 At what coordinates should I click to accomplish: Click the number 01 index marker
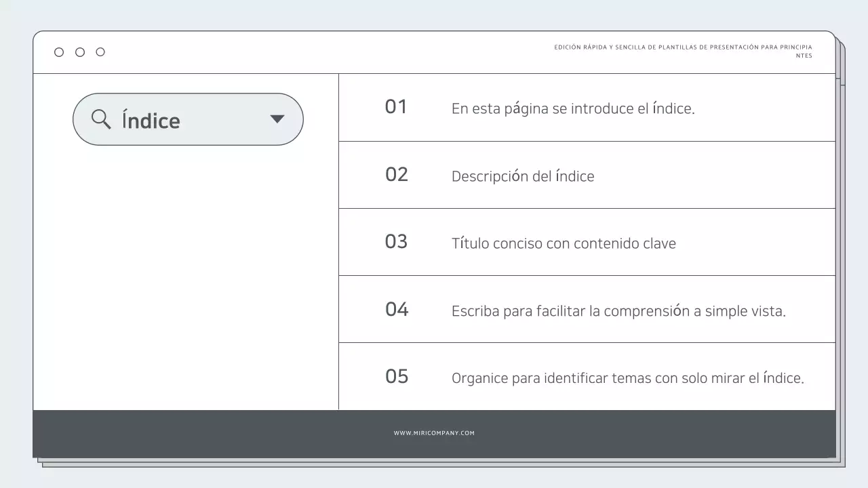[x=396, y=106]
